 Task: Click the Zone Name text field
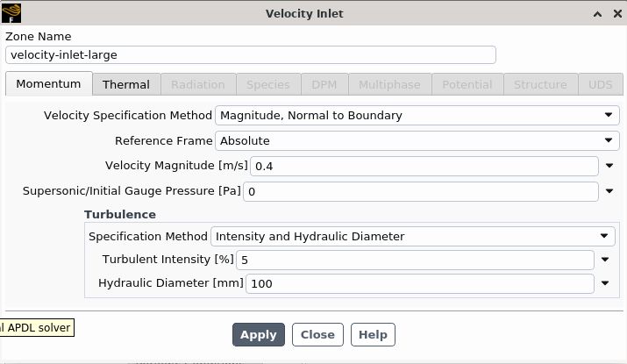pyautogui.click(x=250, y=54)
